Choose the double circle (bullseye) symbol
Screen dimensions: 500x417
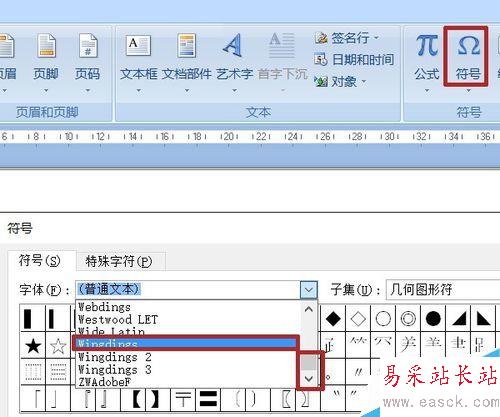click(408, 319)
